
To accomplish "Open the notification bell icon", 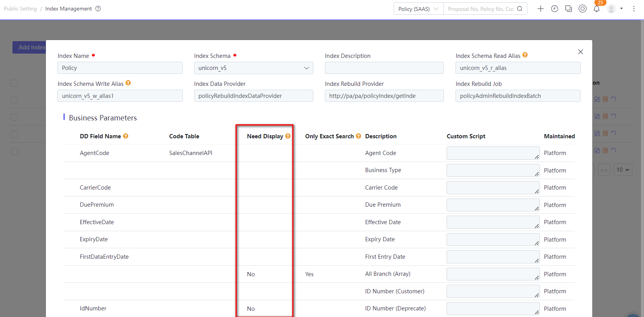I will click(x=597, y=9).
